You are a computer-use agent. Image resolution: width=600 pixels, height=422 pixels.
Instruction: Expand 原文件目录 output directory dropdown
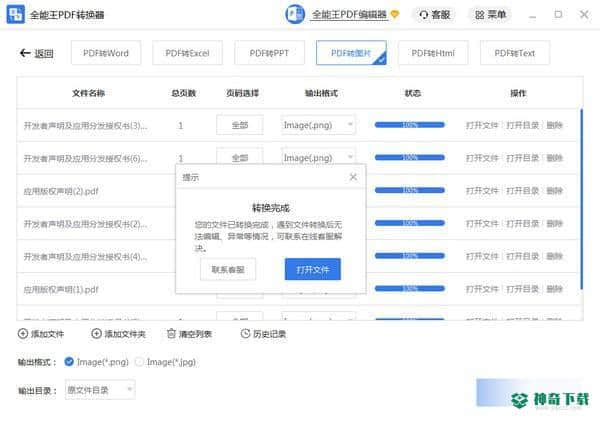[100, 389]
